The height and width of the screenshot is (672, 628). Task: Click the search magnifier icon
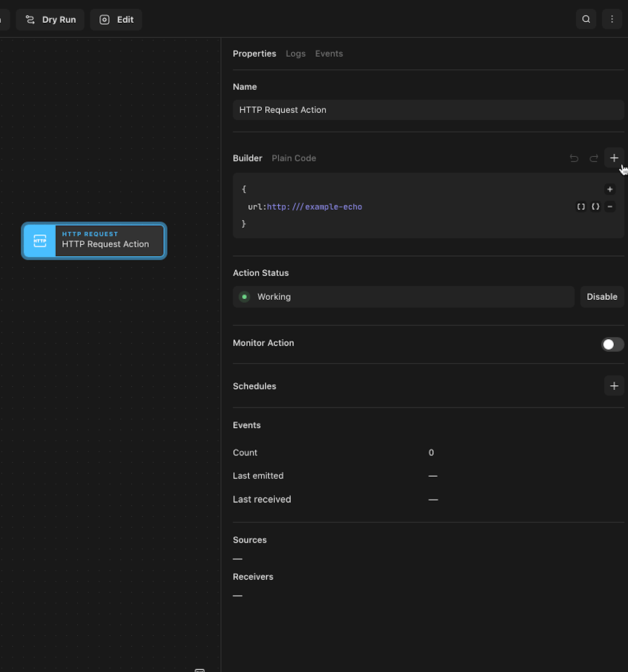coord(586,19)
